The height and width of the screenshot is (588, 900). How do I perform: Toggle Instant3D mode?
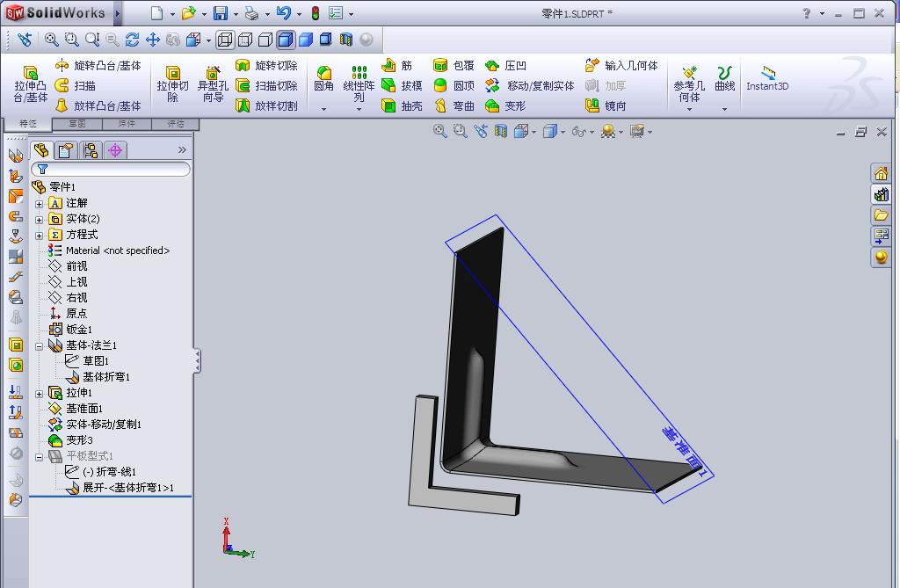click(x=767, y=79)
